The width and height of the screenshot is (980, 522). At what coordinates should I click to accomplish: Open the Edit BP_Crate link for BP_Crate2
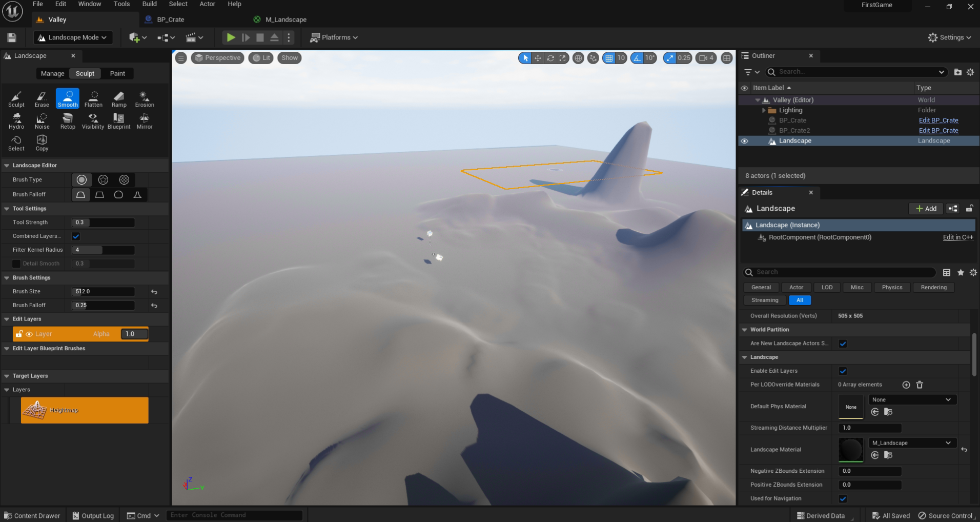click(938, 131)
